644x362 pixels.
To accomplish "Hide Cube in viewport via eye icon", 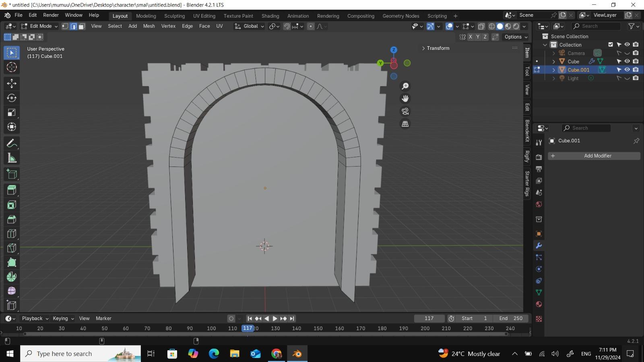I will tap(627, 61).
